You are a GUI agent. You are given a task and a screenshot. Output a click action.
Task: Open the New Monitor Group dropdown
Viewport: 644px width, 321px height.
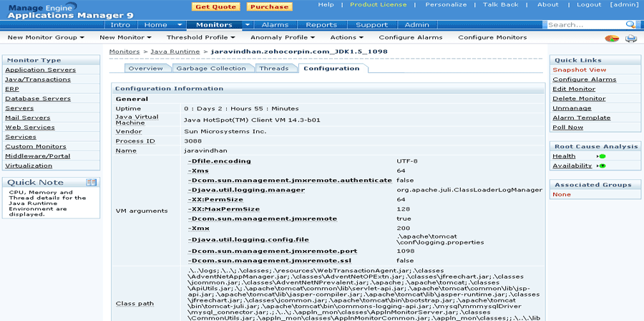(46, 37)
